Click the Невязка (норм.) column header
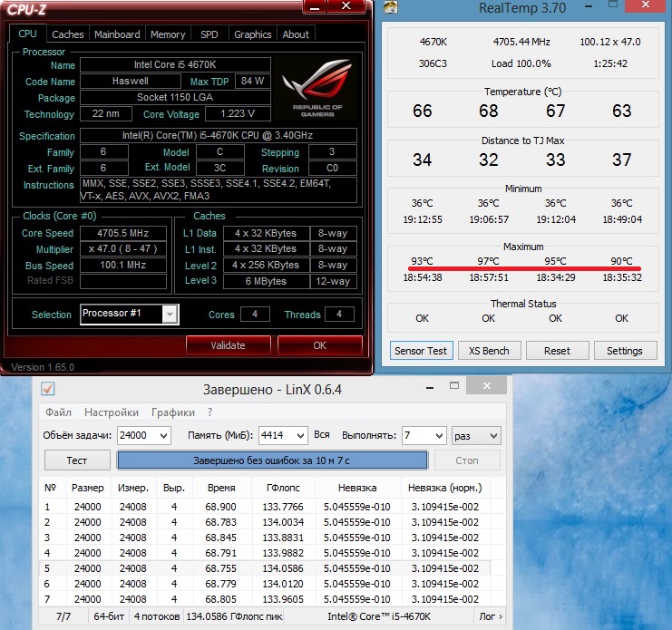The width and height of the screenshot is (672, 630). (x=445, y=488)
